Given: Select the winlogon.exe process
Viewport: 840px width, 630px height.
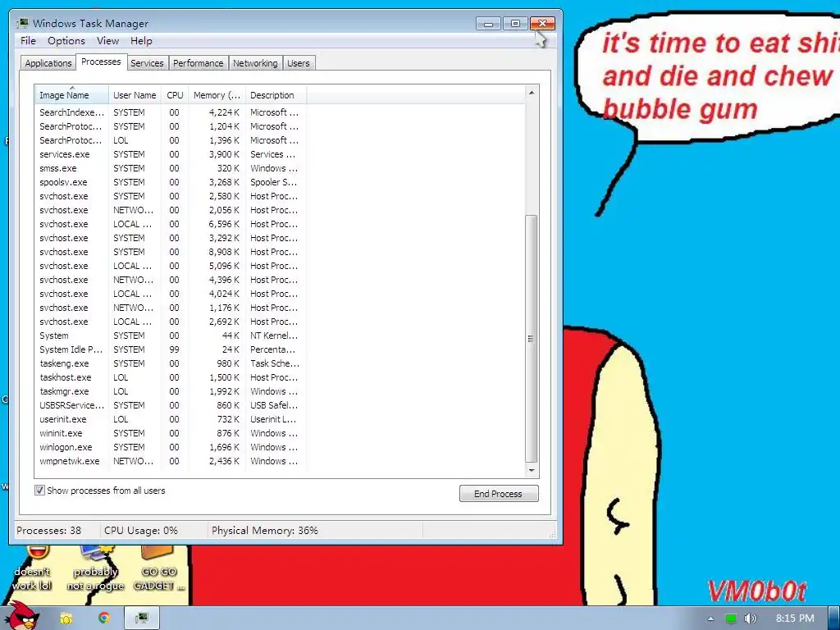Looking at the screenshot, I should click(x=171, y=447).
